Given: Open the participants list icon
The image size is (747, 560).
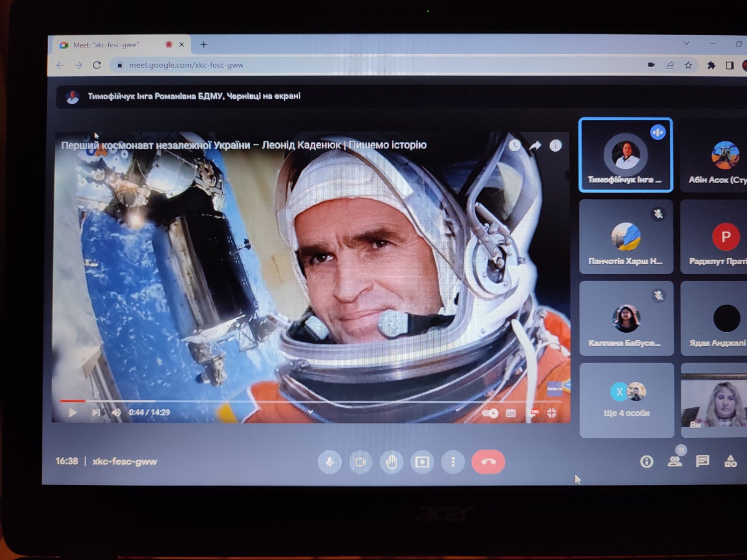Looking at the screenshot, I should [x=674, y=462].
